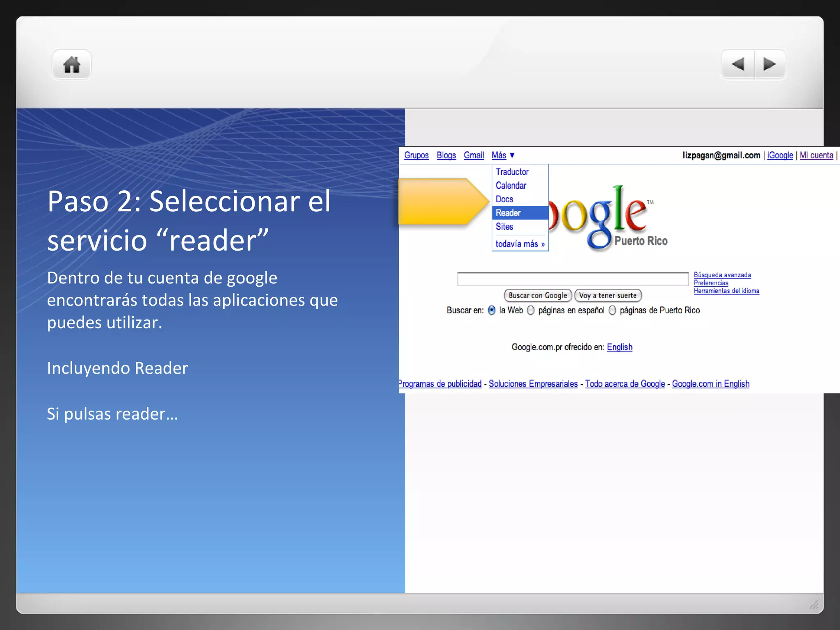Open the Preferencias link
This screenshot has width=840, height=630.
pyautogui.click(x=711, y=283)
